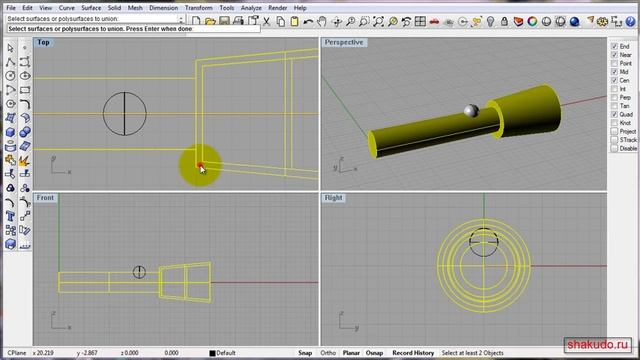
Task: Click the Boolean Union spheres icon
Action: (x=25, y=132)
